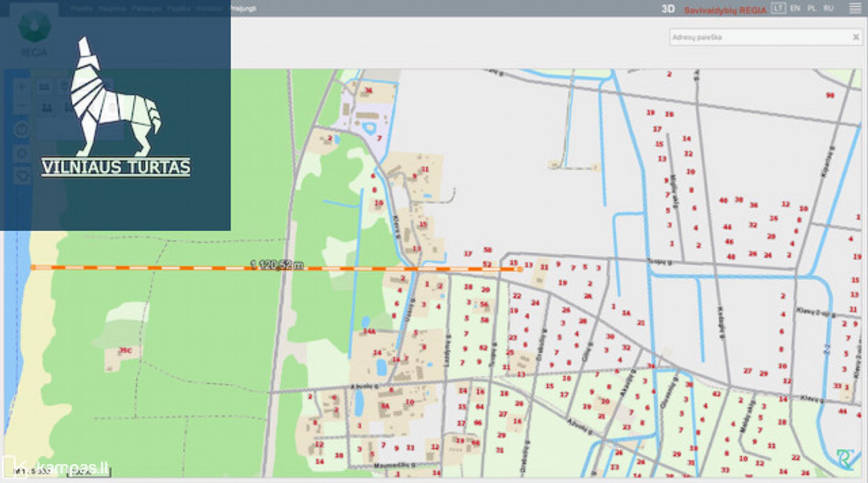
Task: Zoom in with the plus button
Action: coord(22,86)
